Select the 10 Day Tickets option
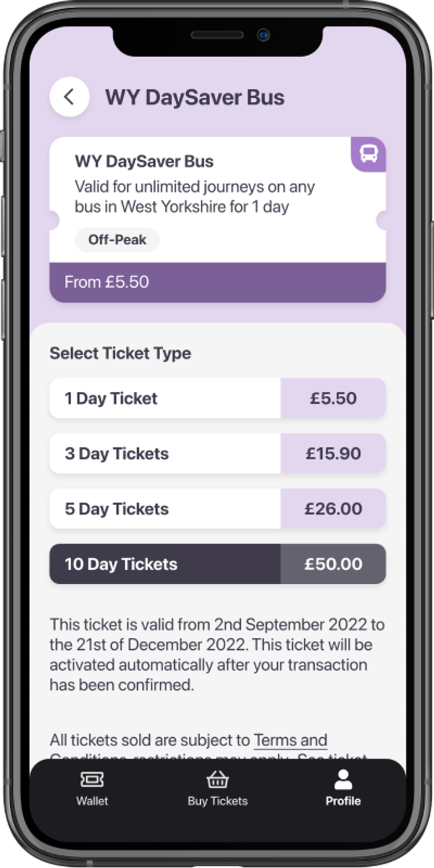The image size is (434, 868). 165,564
